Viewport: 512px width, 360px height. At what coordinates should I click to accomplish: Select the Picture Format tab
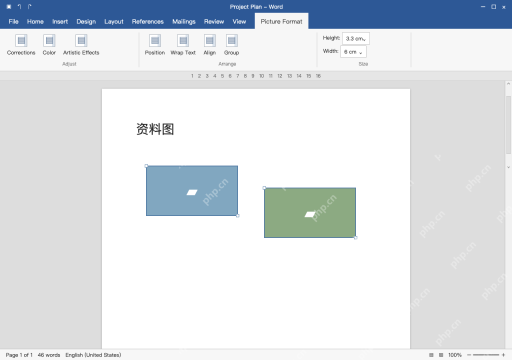[x=282, y=21]
